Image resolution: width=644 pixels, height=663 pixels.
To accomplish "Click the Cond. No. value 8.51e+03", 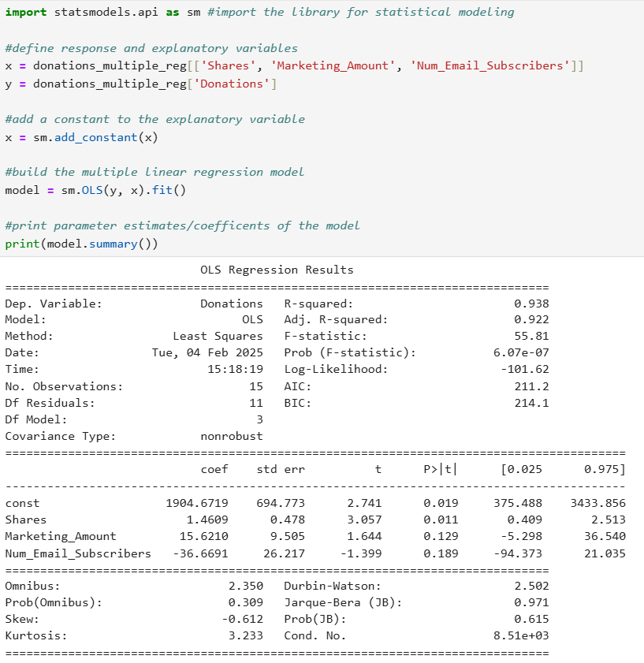I will pos(521,635).
